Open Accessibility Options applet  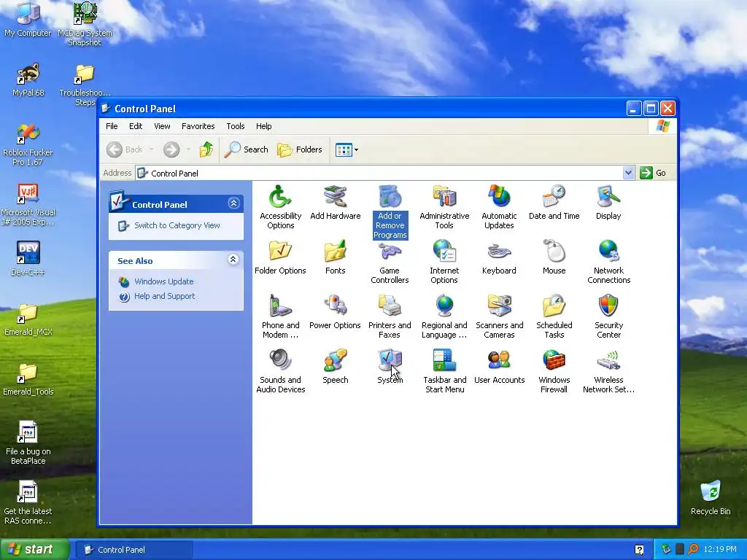pyautogui.click(x=280, y=208)
